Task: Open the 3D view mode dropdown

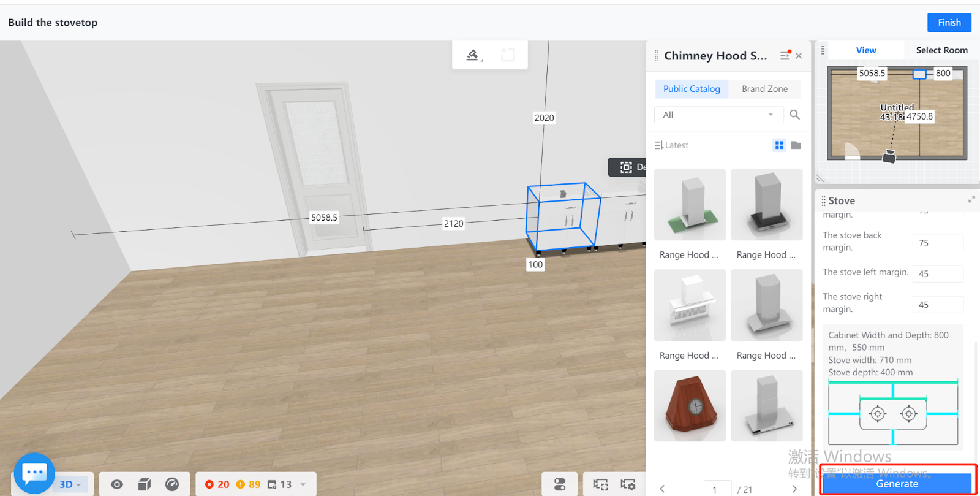Action: pos(70,484)
